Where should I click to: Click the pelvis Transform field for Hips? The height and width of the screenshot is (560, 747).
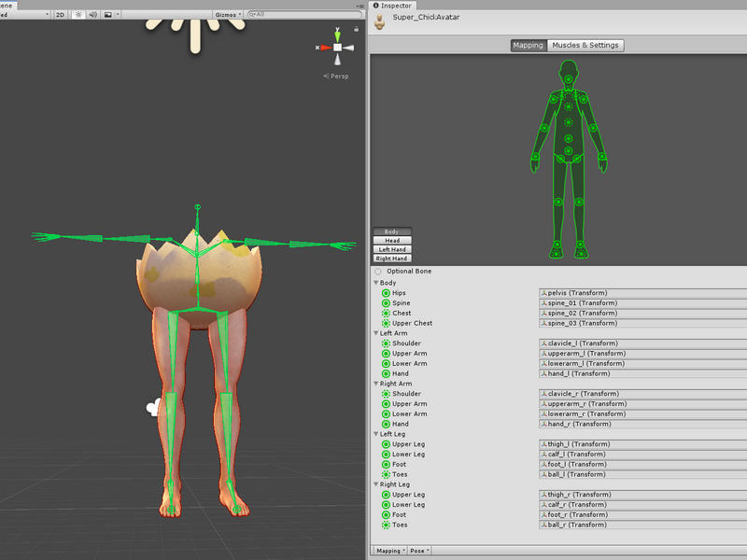click(x=642, y=293)
